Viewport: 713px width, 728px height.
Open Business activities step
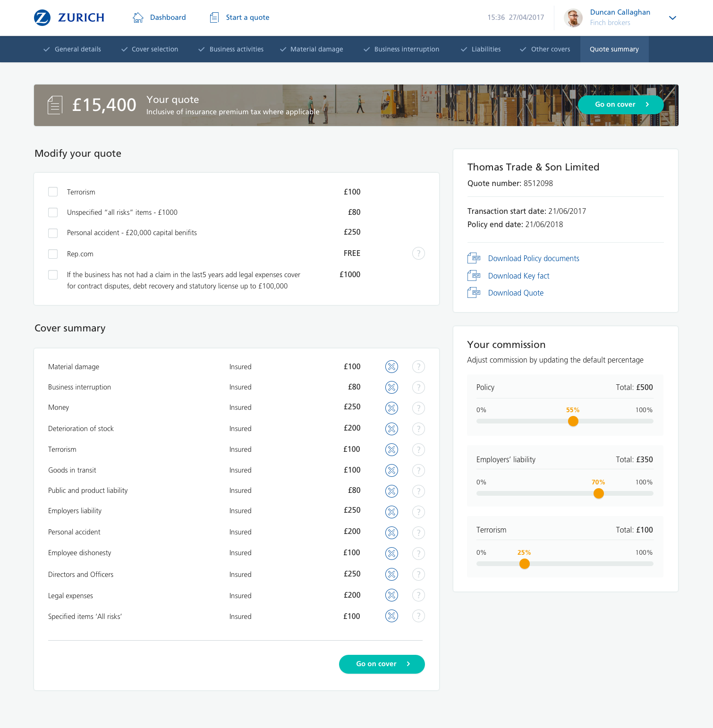pos(231,49)
